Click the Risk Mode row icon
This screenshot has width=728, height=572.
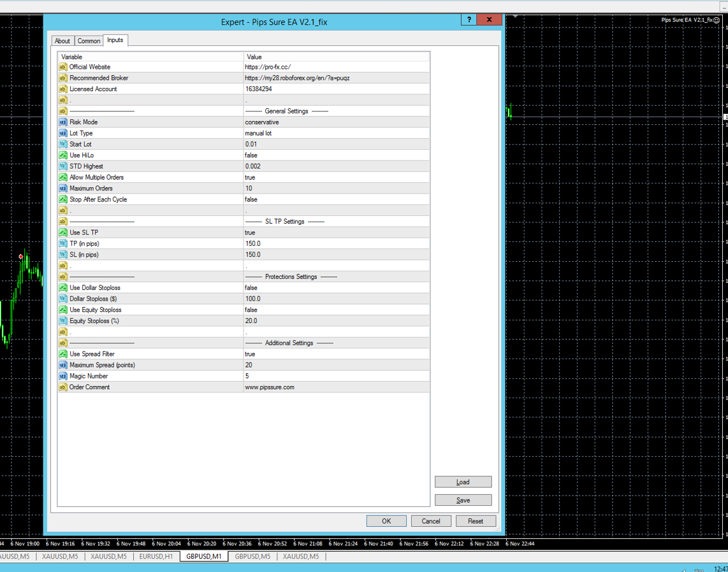[x=62, y=122]
